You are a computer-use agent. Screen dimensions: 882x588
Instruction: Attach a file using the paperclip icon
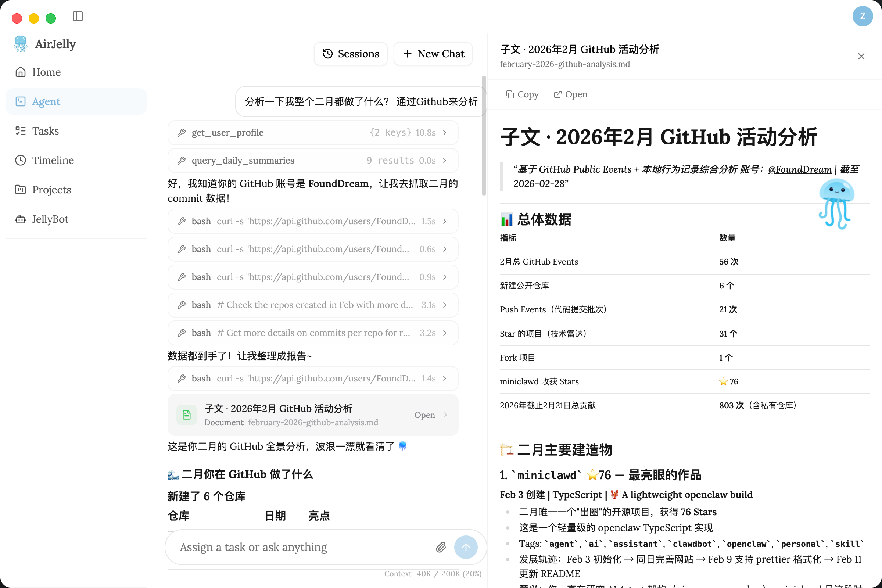(441, 547)
